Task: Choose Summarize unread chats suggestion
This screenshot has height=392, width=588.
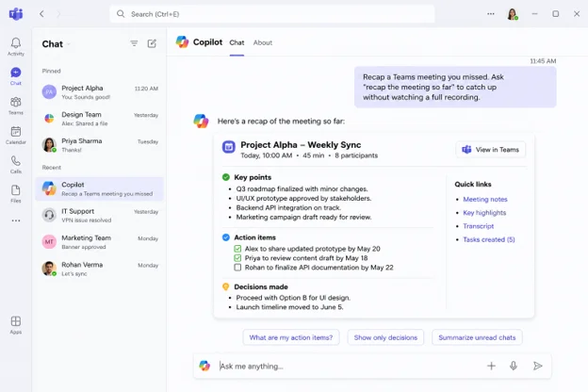Action: pos(477,337)
